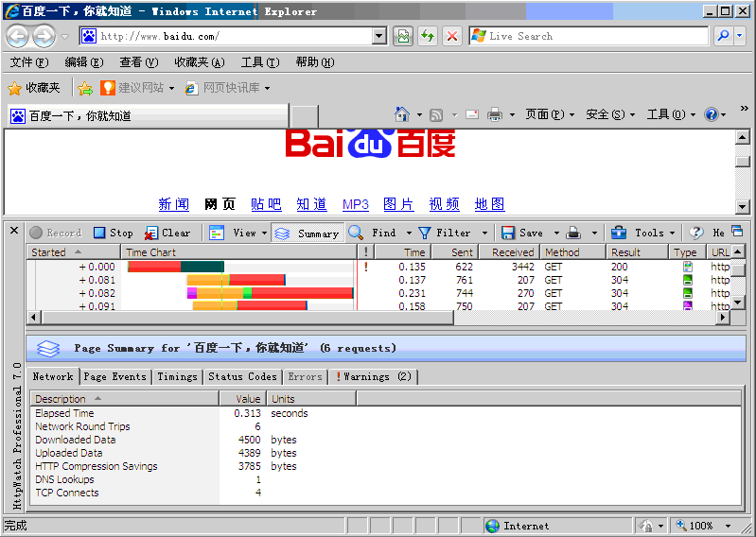This screenshot has height=537, width=756.
Task: Clear the HttpWatch log
Action: [x=167, y=234]
